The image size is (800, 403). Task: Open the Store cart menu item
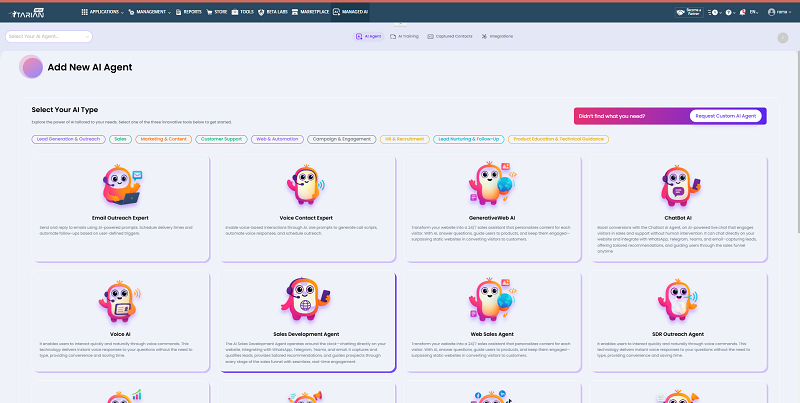[x=217, y=12]
